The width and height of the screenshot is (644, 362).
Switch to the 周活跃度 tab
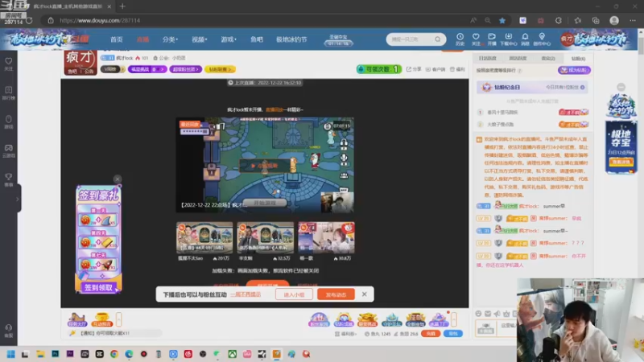pos(518,58)
